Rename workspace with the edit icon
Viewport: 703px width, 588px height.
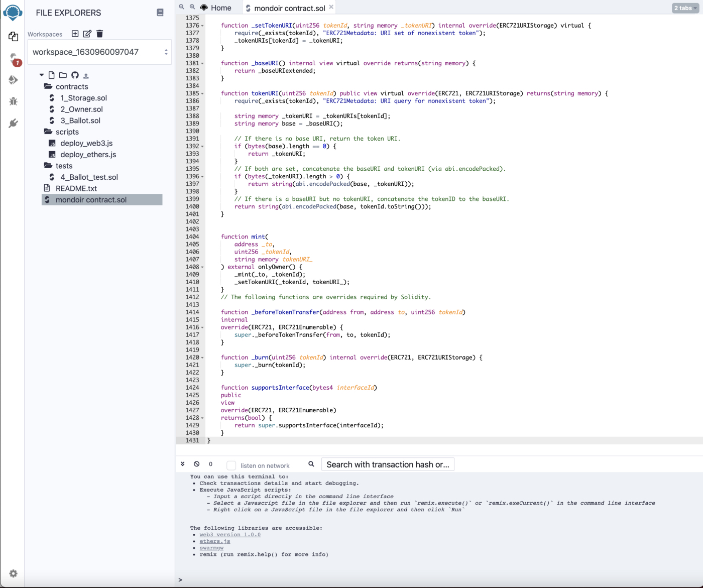(87, 34)
